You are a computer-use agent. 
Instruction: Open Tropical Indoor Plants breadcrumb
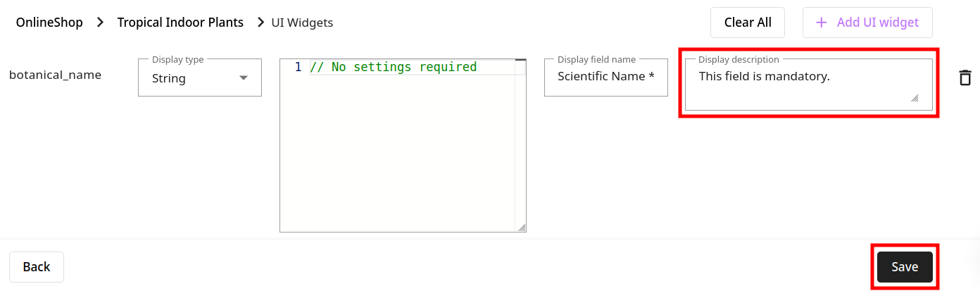point(180,23)
